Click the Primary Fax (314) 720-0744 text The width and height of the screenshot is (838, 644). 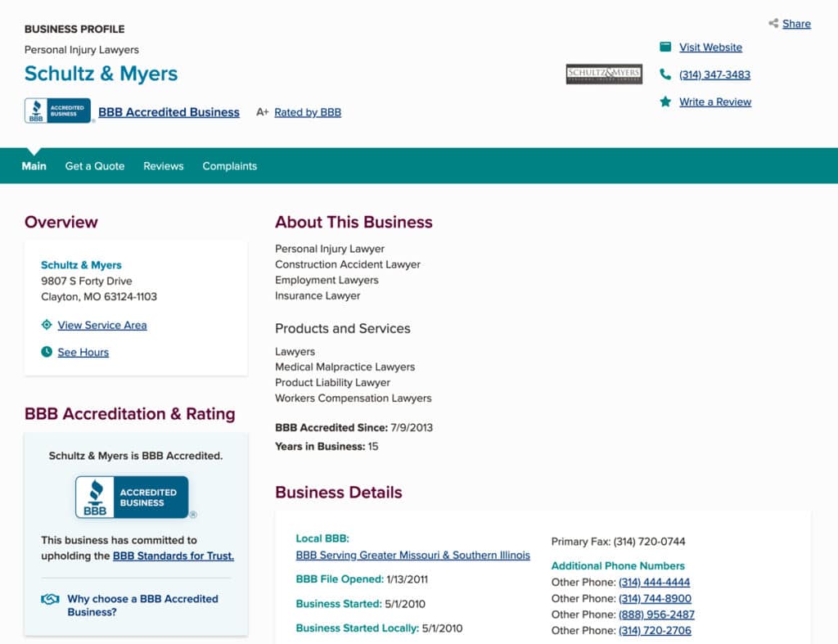pos(618,542)
